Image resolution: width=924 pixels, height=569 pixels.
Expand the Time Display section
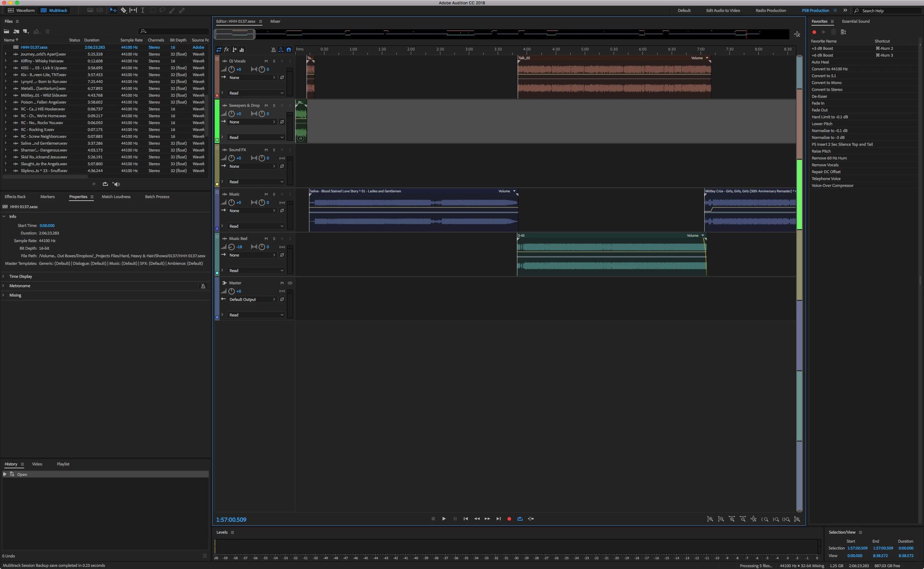click(20, 276)
